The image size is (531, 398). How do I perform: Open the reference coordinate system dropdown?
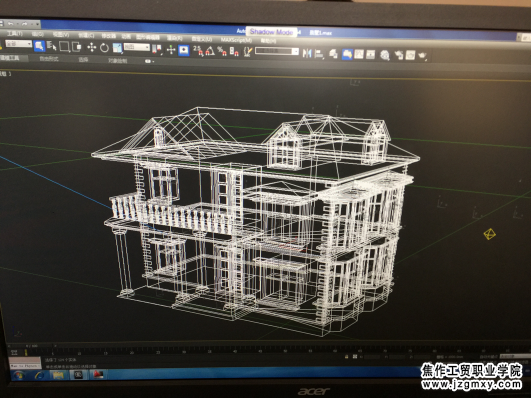click(x=137, y=47)
